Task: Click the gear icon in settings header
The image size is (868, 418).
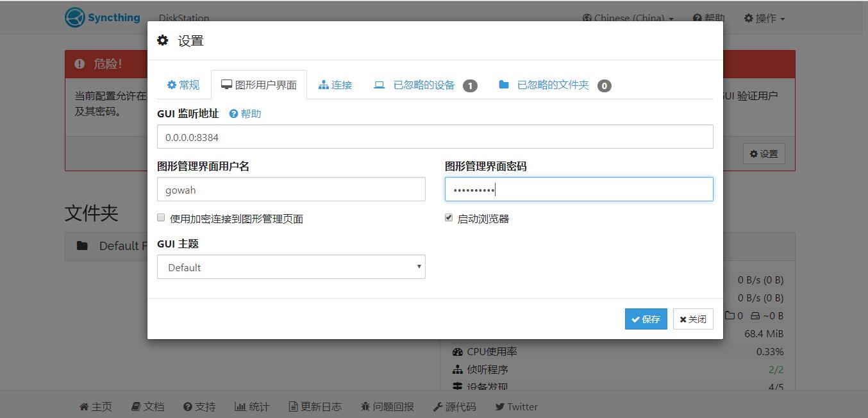Action: pyautogui.click(x=163, y=40)
